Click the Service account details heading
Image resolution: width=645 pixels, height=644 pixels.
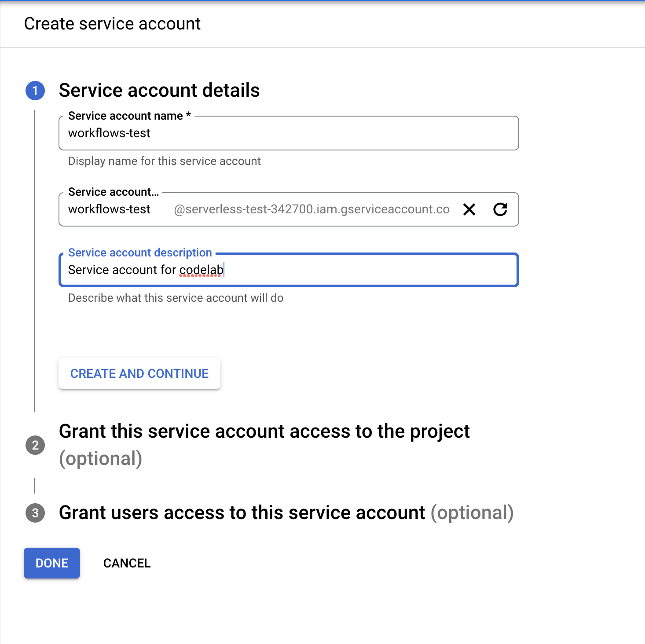coord(159,91)
